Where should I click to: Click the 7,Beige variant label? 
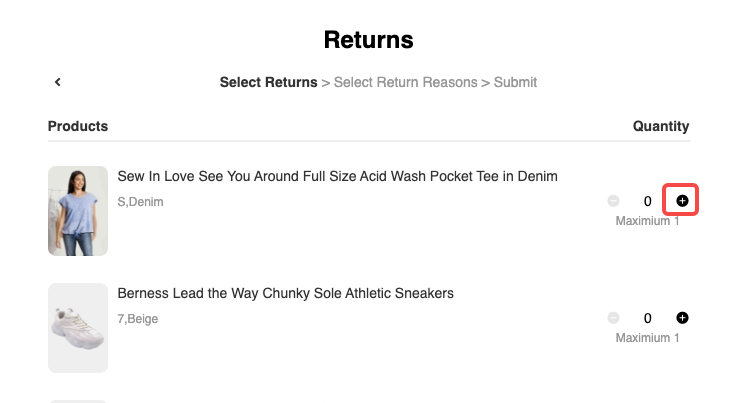click(x=138, y=319)
